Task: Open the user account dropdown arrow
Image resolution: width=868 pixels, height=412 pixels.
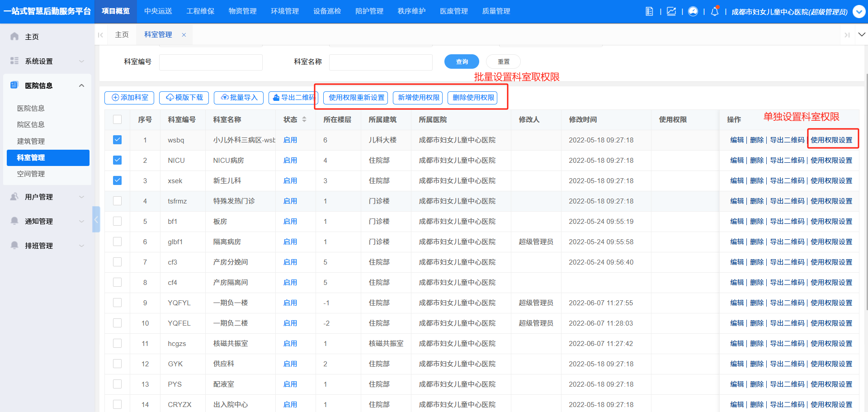Action: (859, 12)
